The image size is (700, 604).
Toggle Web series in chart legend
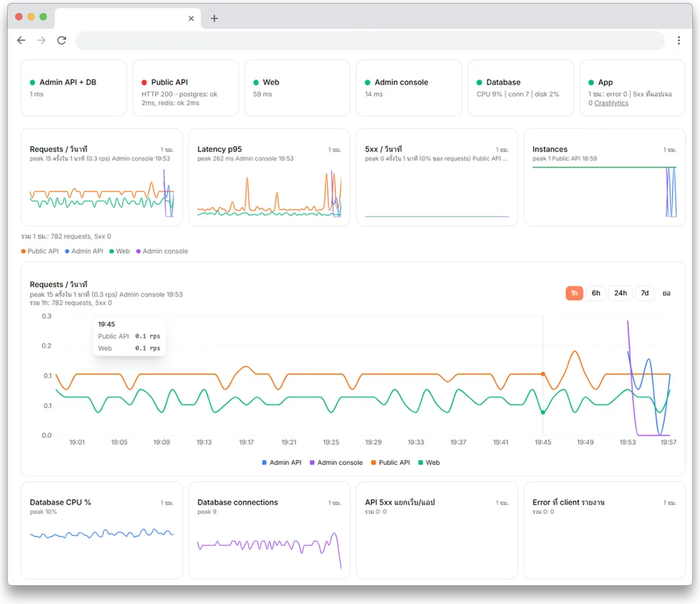429,463
